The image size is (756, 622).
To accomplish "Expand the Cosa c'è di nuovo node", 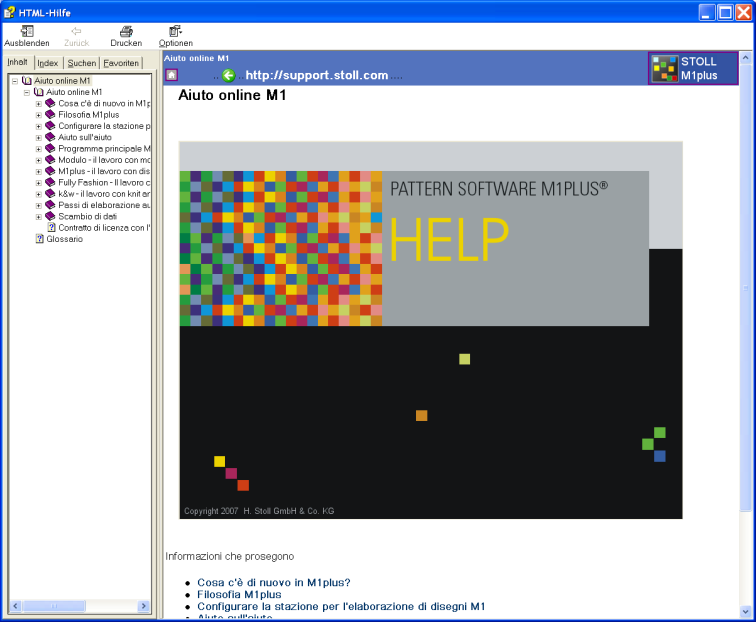I will [x=39, y=103].
